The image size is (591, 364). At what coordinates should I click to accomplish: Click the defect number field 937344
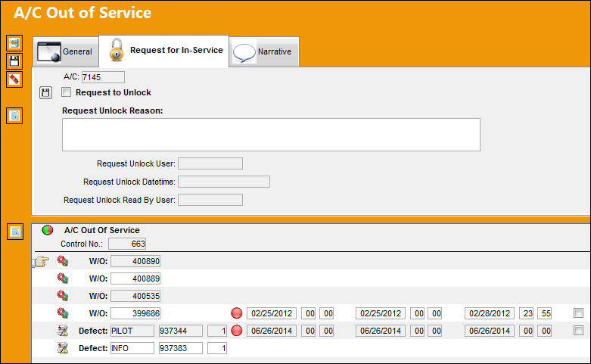[x=181, y=331]
